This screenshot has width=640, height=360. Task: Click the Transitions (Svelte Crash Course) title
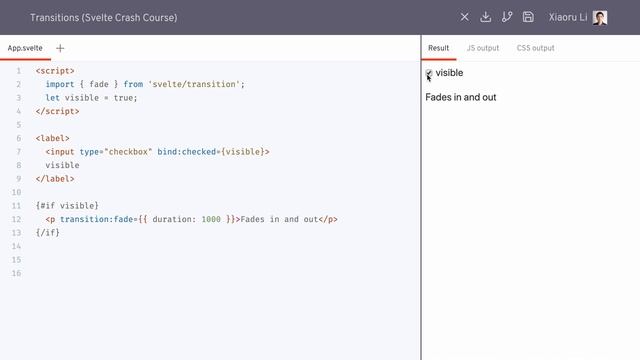(x=104, y=18)
